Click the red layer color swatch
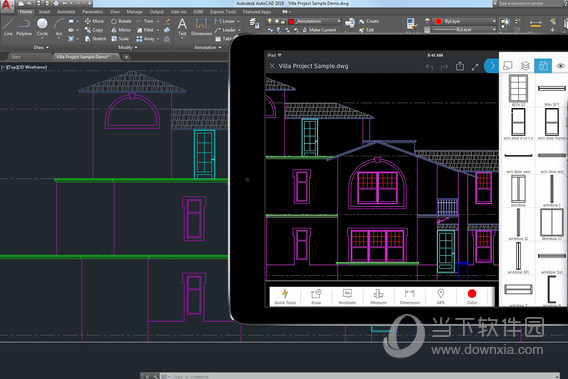Viewport: 568px width, 379px height. coord(291,21)
